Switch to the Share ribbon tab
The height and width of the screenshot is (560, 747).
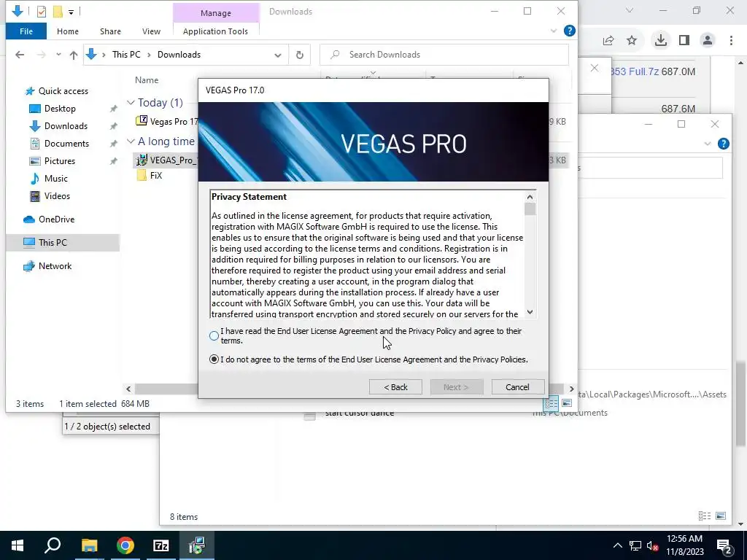click(110, 31)
